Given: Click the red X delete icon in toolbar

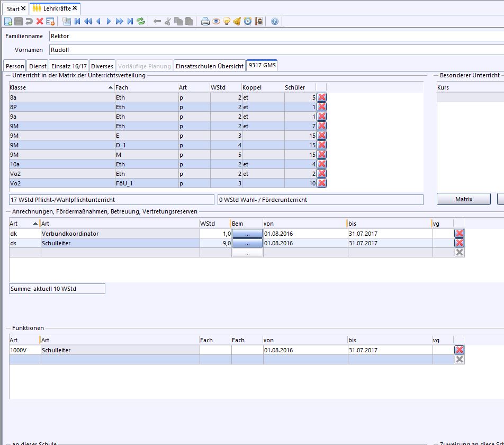Looking at the screenshot, I should click(x=40, y=22).
